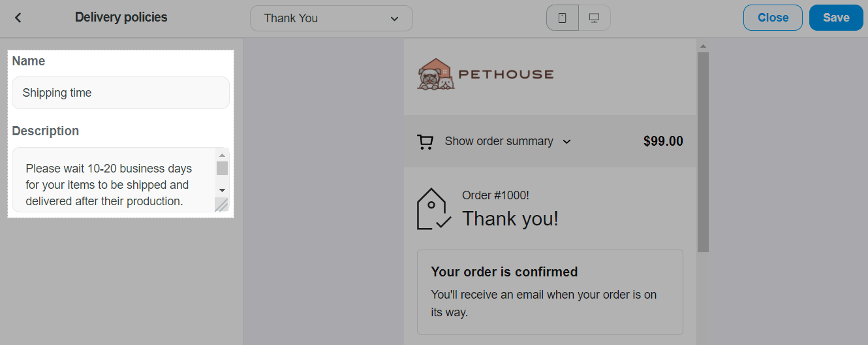Click the Description box resize handle
This screenshot has width=868, height=345.
click(x=222, y=205)
